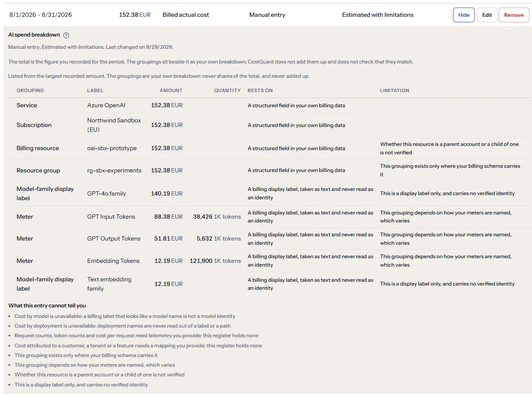
Task: Select the rg-sbx-experiments label
Action: [114, 170]
